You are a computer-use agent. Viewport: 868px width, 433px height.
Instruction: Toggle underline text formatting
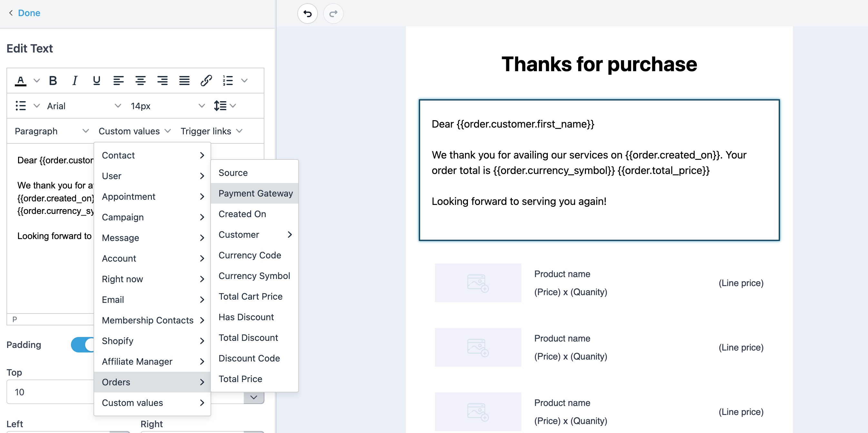[x=96, y=81]
